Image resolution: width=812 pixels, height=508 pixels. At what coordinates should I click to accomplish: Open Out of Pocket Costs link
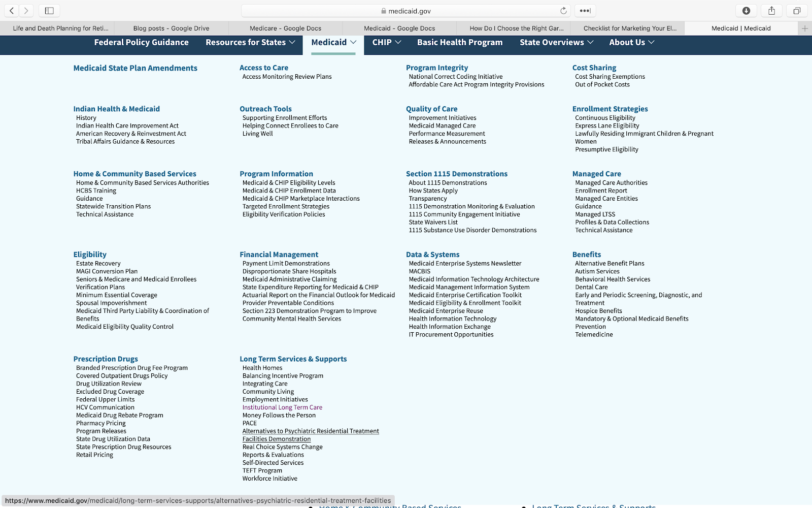[602, 85]
